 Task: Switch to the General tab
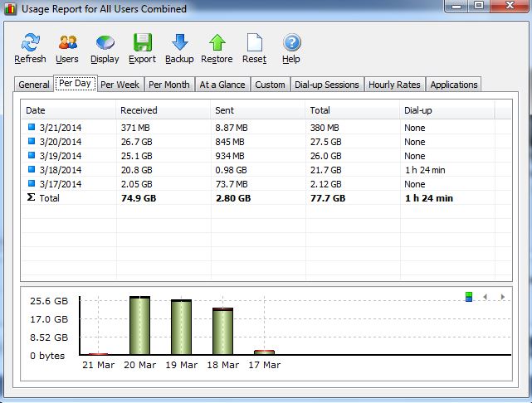click(x=34, y=85)
